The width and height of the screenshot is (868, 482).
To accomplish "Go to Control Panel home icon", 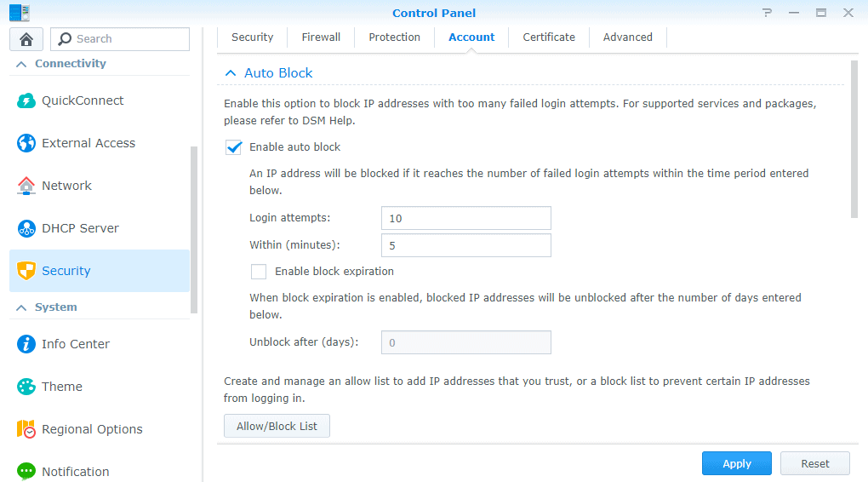I will [26, 39].
